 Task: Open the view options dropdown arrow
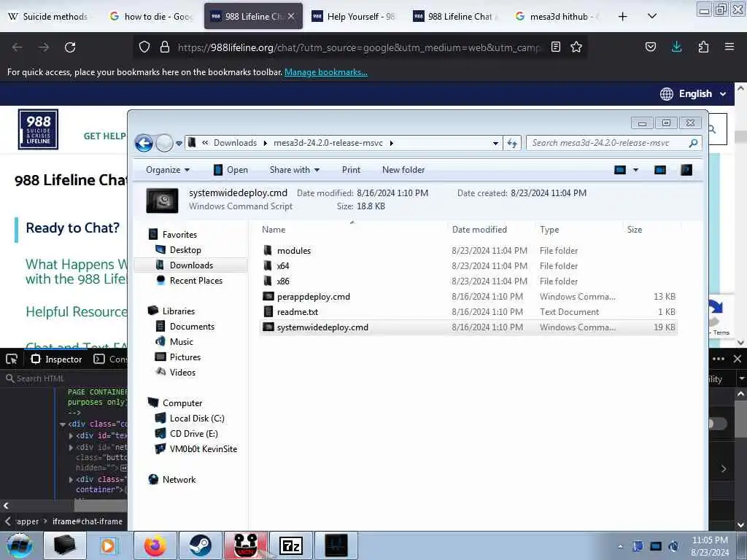(635, 170)
